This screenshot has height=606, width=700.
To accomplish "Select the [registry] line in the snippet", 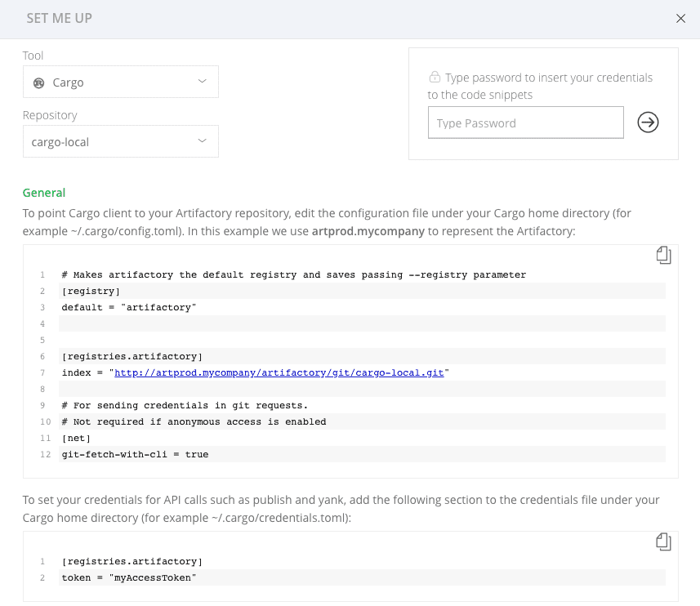I will pyautogui.click(x=91, y=291).
